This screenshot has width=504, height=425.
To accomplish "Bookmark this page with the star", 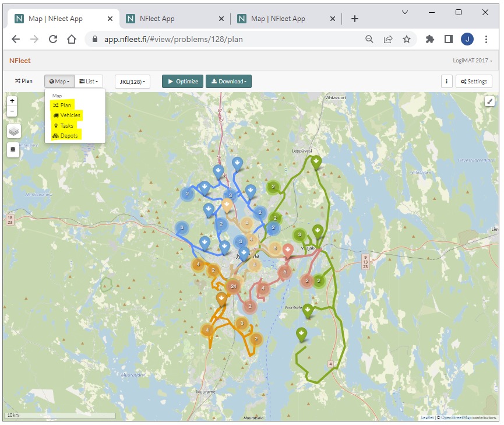I will pos(407,39).
